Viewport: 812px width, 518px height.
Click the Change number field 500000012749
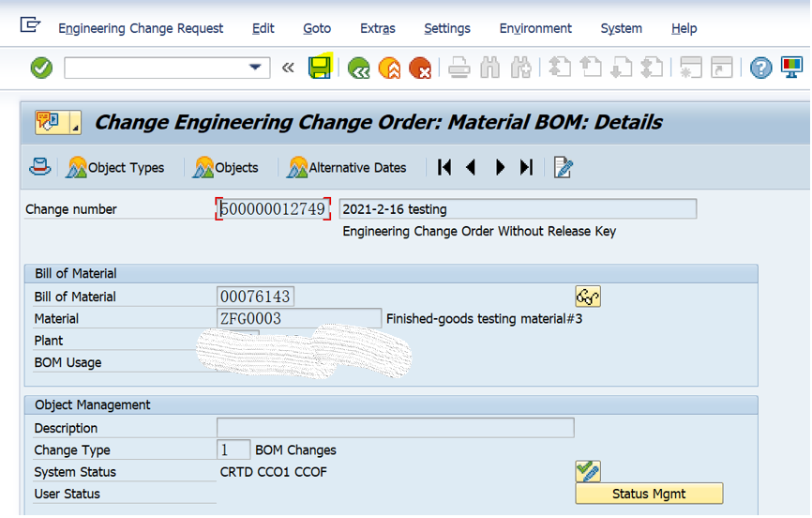click(x=273, y=209)
